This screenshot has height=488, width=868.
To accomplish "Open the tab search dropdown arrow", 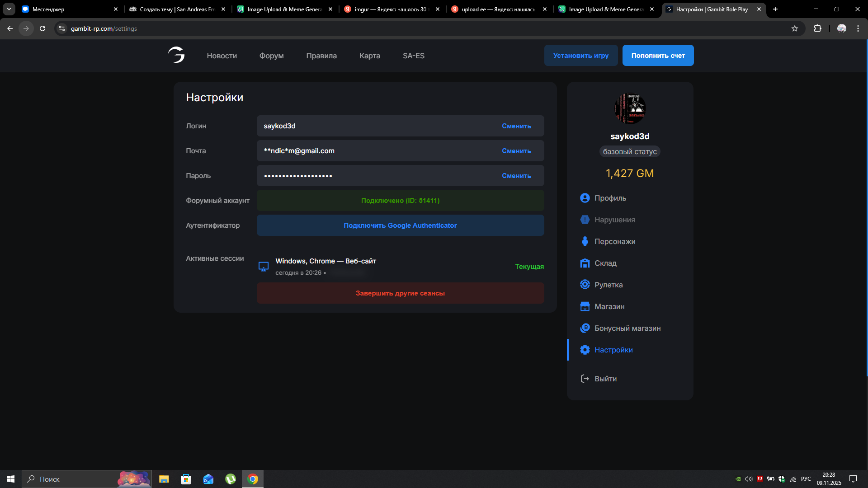I will point(9,9).
